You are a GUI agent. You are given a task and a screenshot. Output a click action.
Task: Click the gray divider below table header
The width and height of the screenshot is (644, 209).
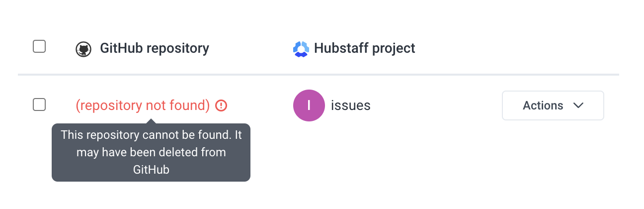pyautogui.click(x=319, y=75)
